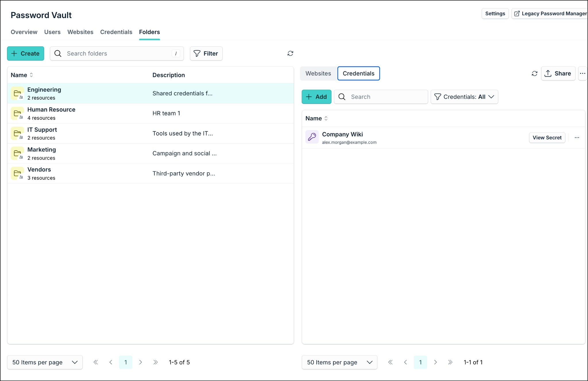Click the Vendors folder icon
The width and height of the screenshot is (588, 381).
pyautogui.click(x=18, y=173)
